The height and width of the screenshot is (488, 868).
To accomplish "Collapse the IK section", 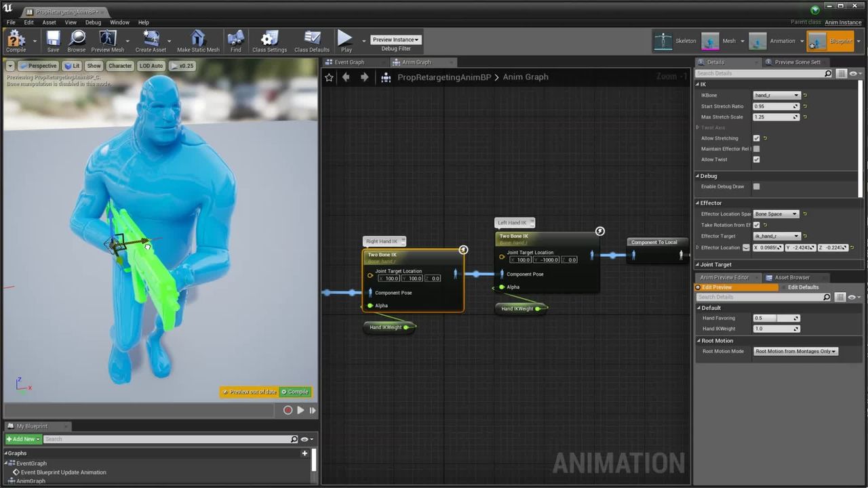I will (697, 85).
